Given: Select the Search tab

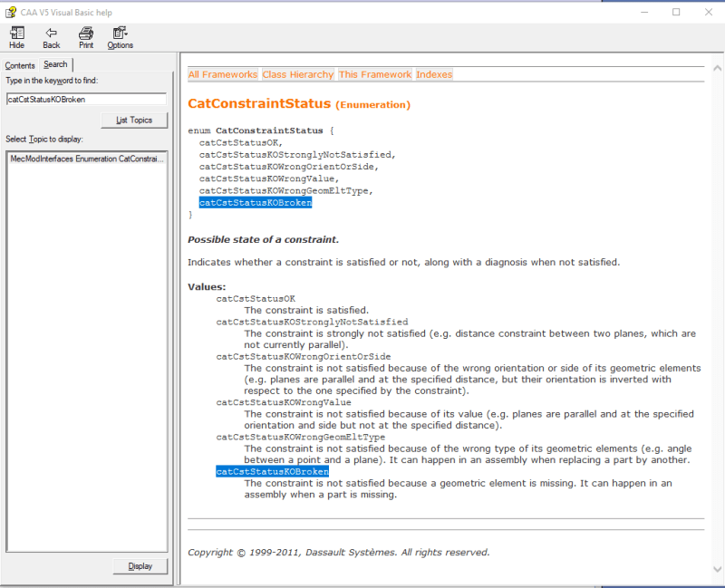Looking at the screenshot, I should (x=55, y=64).
